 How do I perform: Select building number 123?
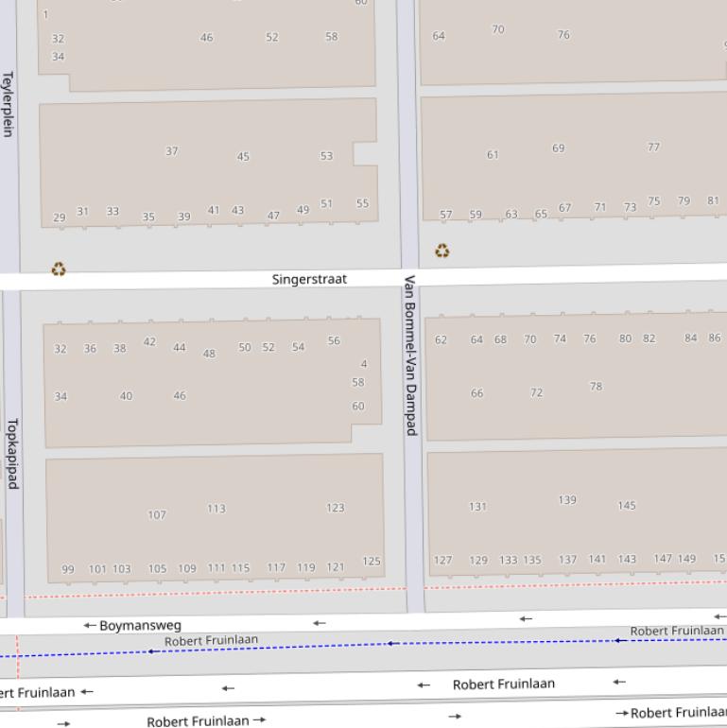click(336, 508)
